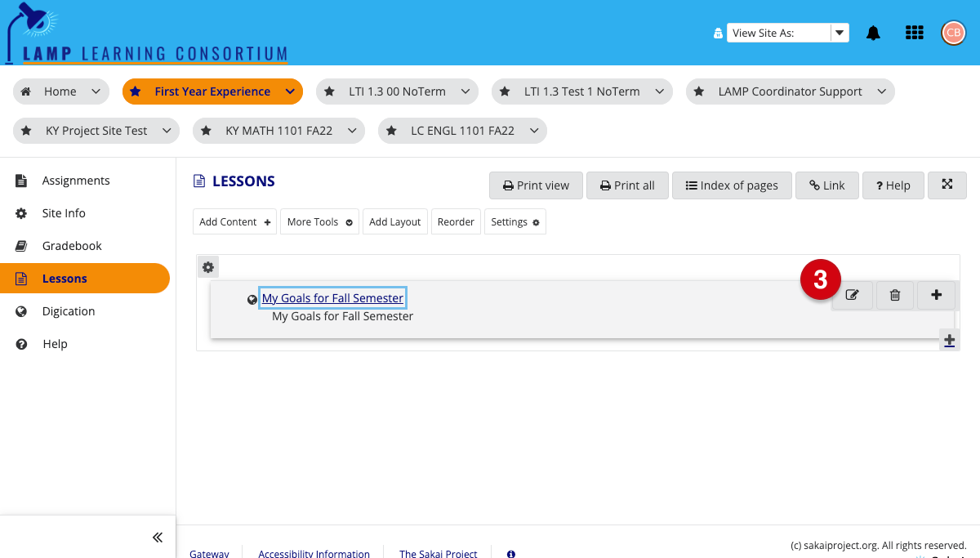The width and height of the screenshot is (980, 558).
Task: Click plus icon beside trash button
Action: [x=936, y=296]
